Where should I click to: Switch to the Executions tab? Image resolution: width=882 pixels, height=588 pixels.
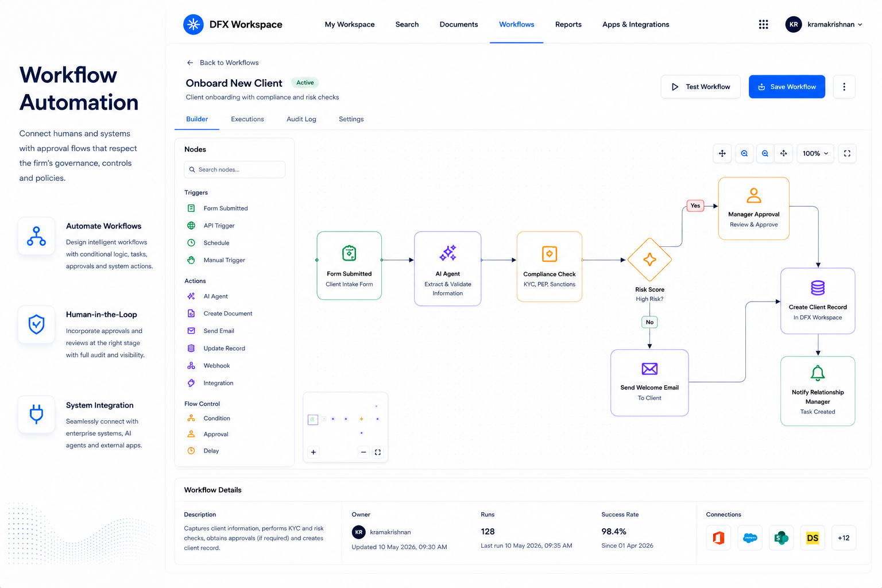coord(247,119)
